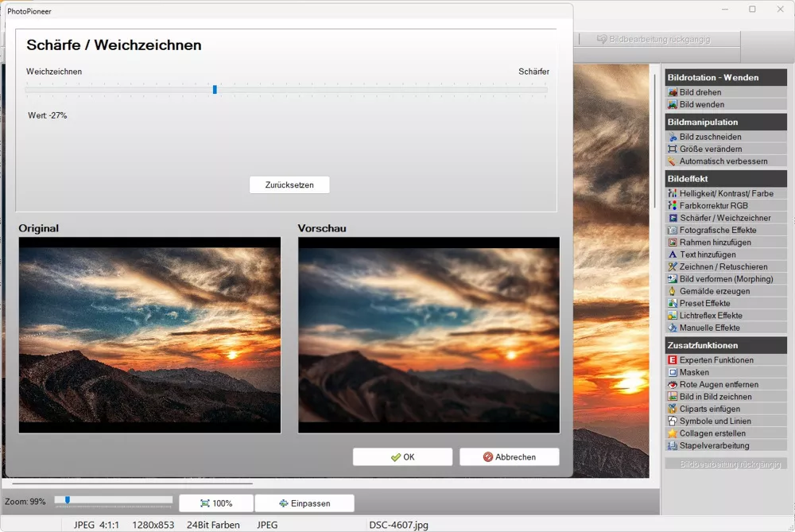
Task: Select the Farbkorrektur RGB icon
Action: (673, 206)
